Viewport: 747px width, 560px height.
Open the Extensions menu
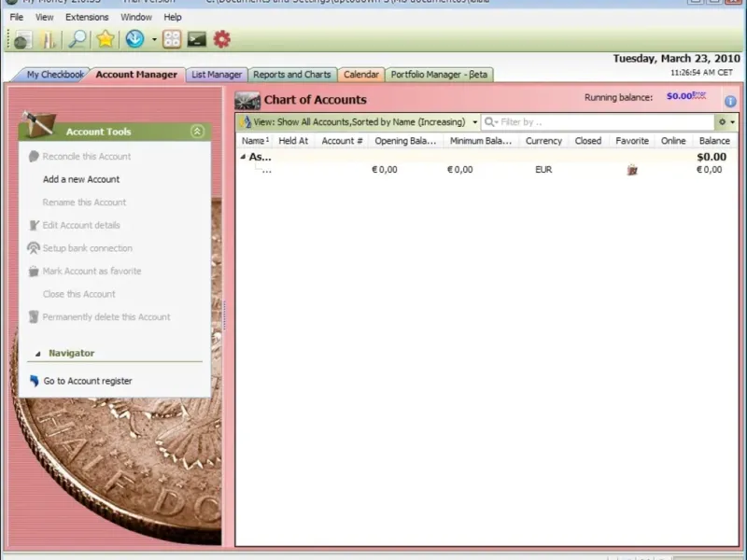(87, 17)
